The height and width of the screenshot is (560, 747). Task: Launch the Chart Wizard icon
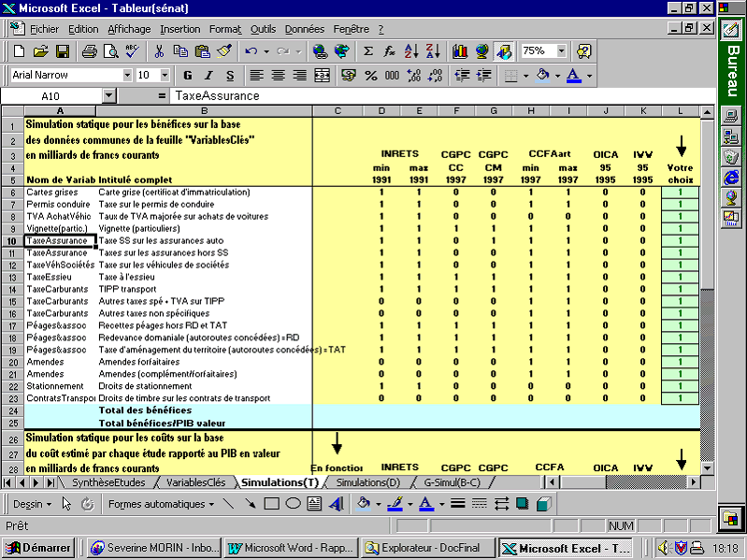pyautogui.click(x=459, y=51)
